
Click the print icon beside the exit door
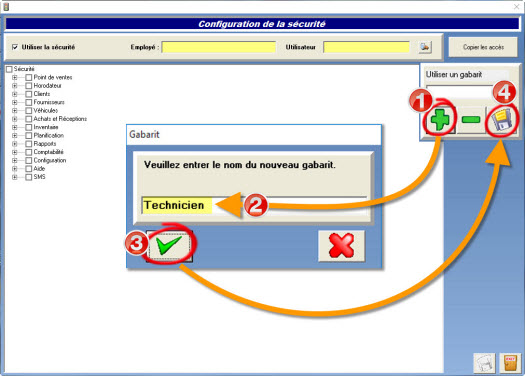(x=484, y=363)
